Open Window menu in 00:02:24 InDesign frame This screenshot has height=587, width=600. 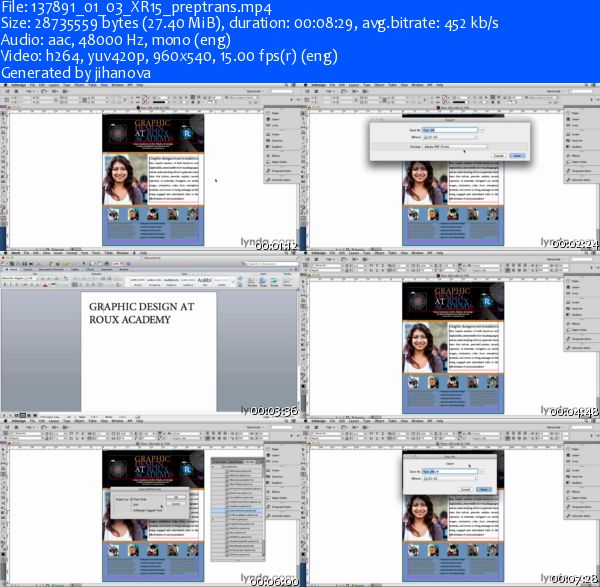417,85
